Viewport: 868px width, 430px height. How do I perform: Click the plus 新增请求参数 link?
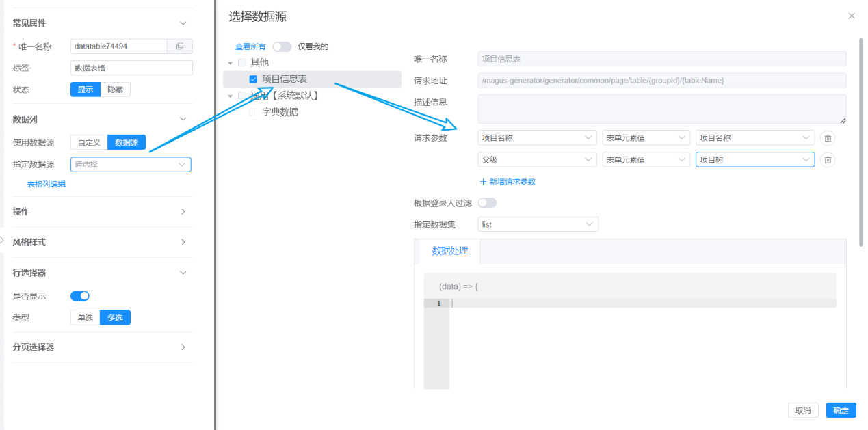pos(508,182)
